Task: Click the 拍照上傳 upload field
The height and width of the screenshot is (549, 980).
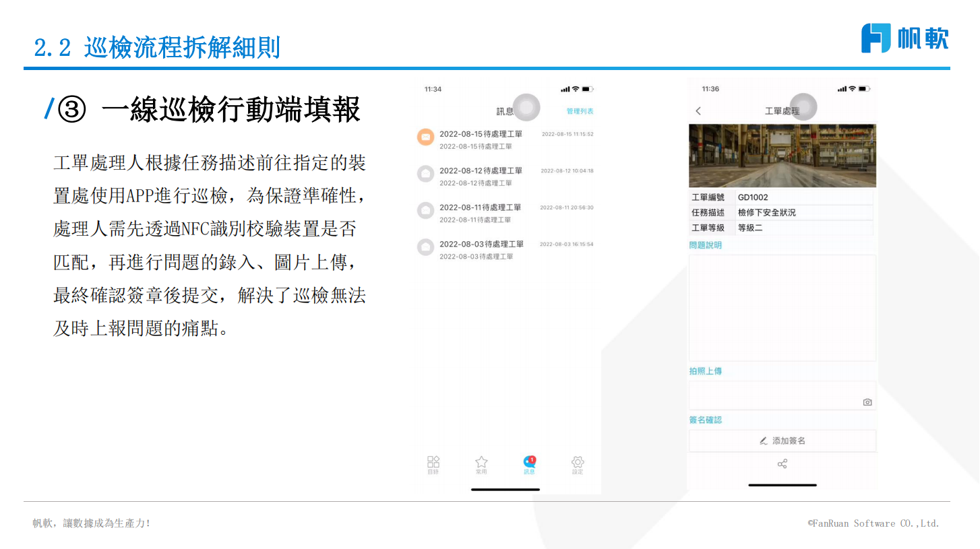Action: (775, 395)
